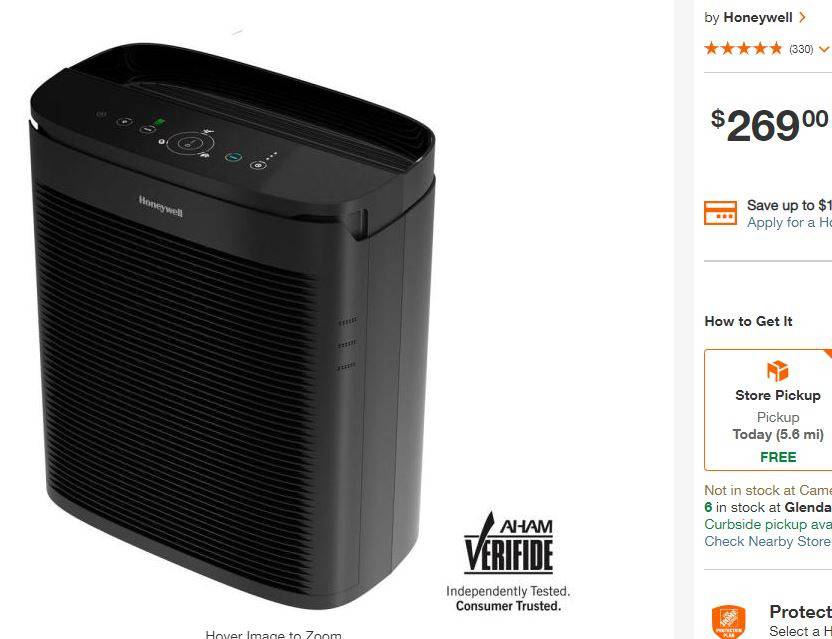Click the orange chevron beside Honeywell
This screenshot has width=832, height=639.
[802, 18]
